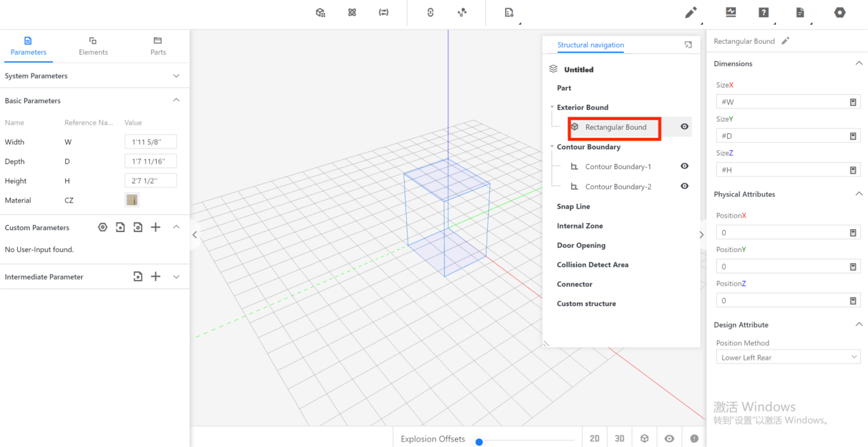Open the question mark help icon

(x=764, y=12)
